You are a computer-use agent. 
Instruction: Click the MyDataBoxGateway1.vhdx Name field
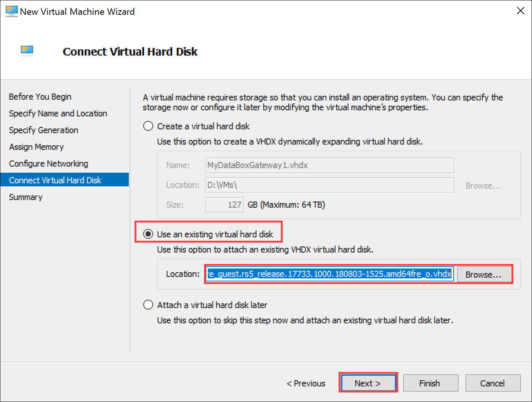329,165
